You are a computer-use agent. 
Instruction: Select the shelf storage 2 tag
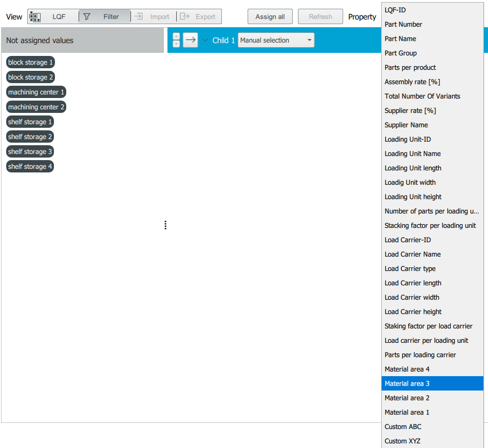click(x=30, y=137)
